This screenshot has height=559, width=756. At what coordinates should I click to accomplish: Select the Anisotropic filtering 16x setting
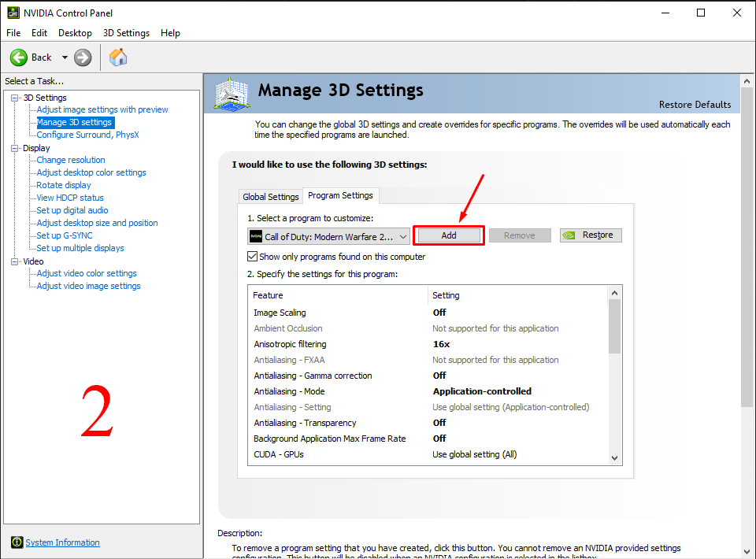click(x=441, y=344)
